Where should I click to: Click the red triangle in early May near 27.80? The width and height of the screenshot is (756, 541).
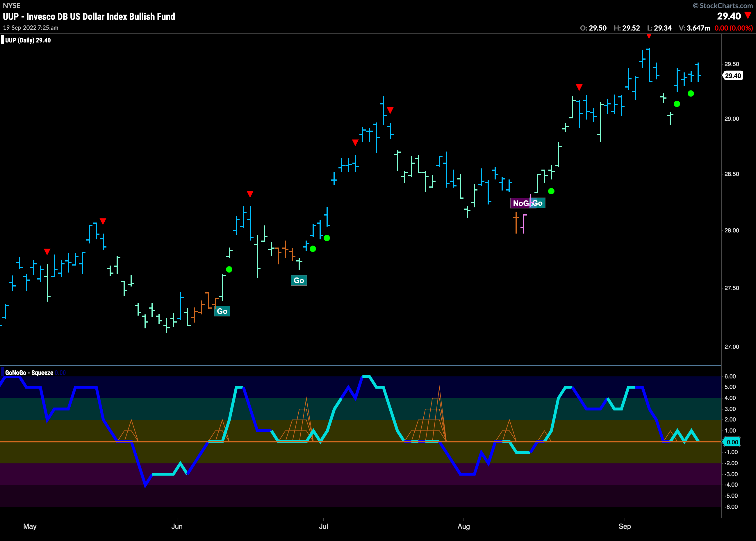47,252
